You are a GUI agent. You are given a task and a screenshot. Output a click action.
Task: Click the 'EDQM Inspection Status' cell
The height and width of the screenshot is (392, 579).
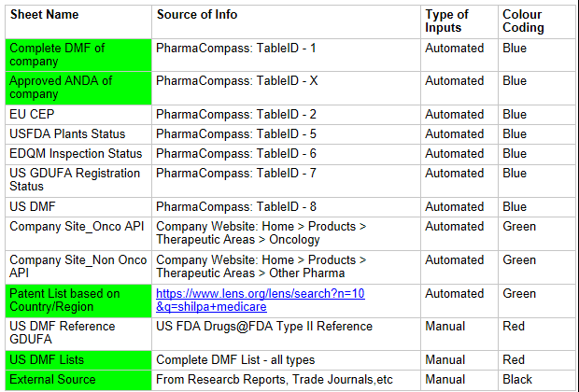(78, 154)
